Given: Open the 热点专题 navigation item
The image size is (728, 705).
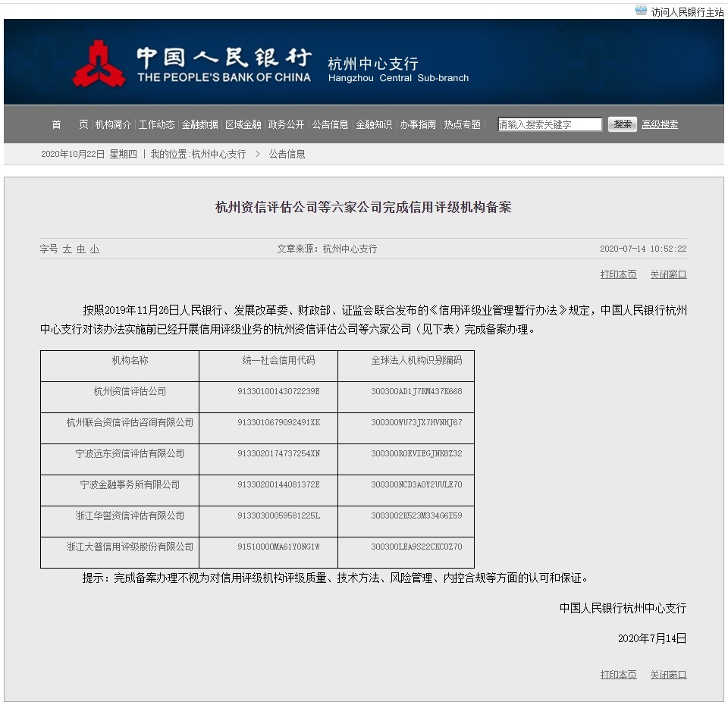Looking at the screenshot, I should [462, 124].
